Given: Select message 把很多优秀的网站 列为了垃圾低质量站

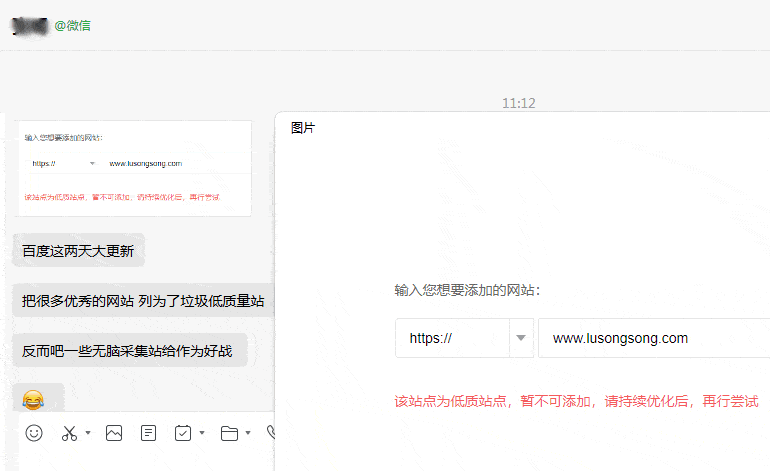Looking at the screenshot, I should coord(143,301).
